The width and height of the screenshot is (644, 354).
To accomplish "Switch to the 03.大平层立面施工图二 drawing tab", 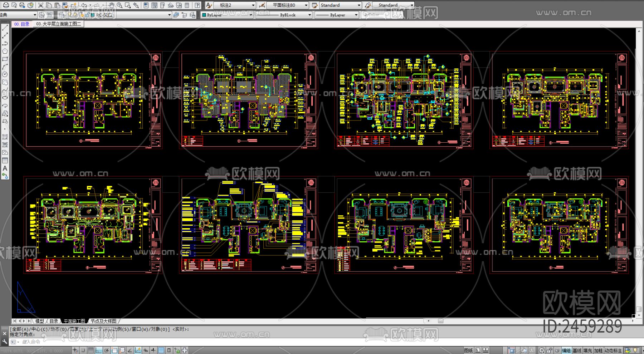I will 59,24.
